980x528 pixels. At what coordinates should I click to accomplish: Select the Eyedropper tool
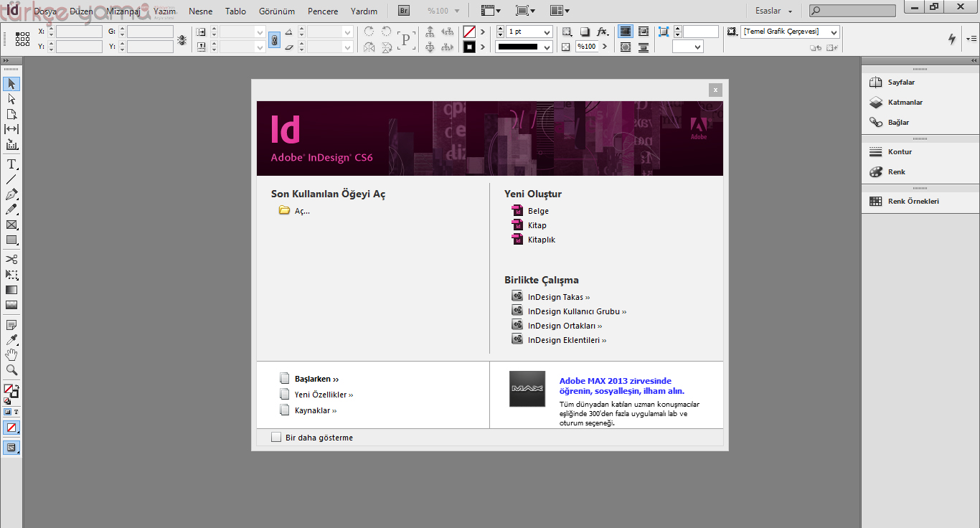(11, 340)
